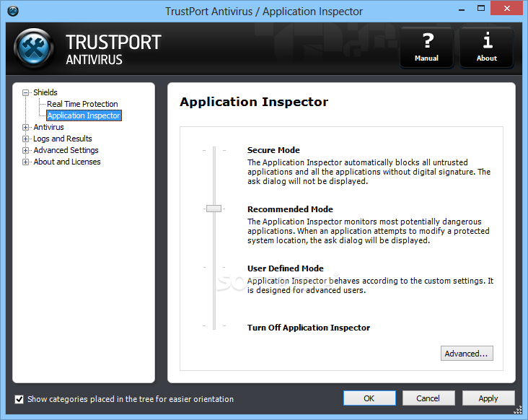Select the Antivirus tree label
This screenshot has width=528, height=420.
(48, 127)
